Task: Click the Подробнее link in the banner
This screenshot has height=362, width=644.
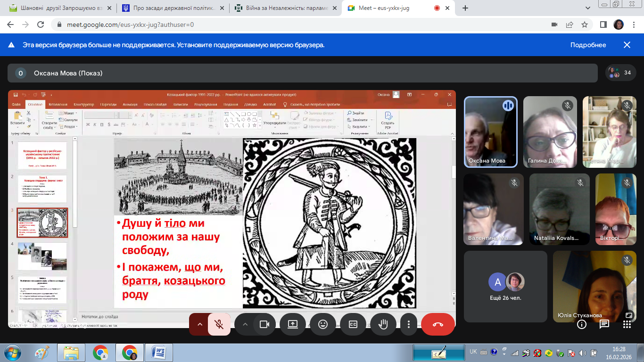Action: click(x=588, y=45)
